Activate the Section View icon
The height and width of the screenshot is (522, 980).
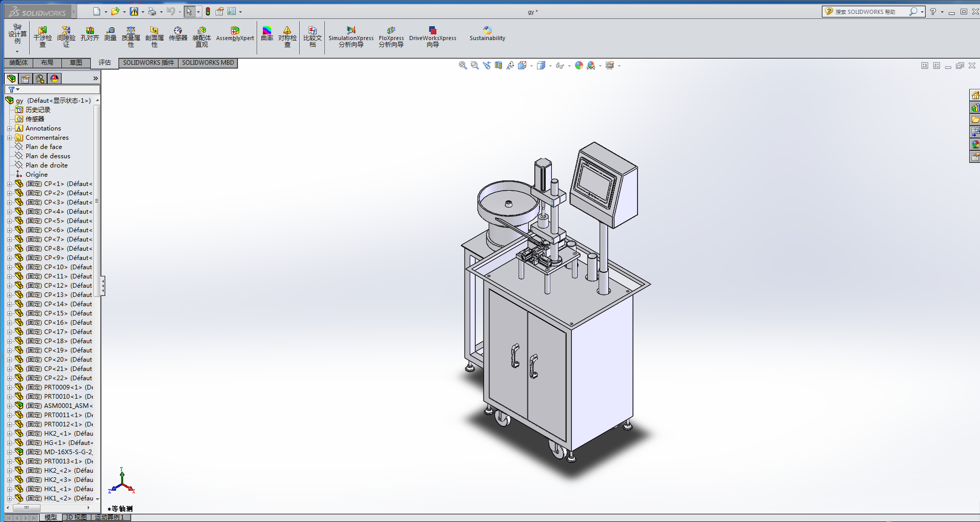click(498, 65)
